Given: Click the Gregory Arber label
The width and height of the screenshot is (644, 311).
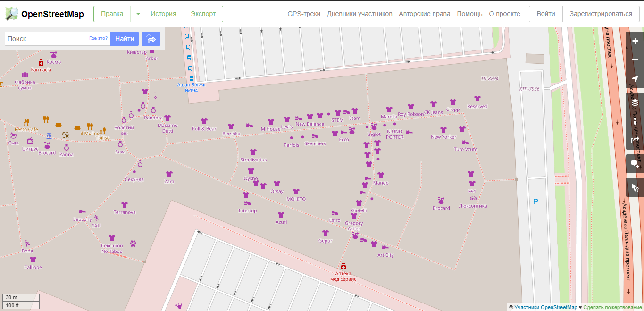Looking at the screenshot, I should coord(354,226).
